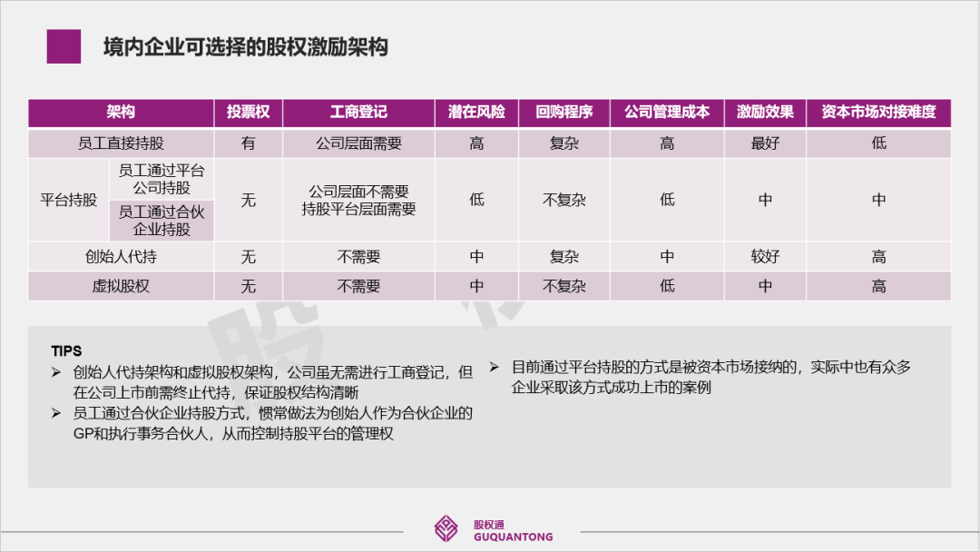Click the 工商登记 column header
Screen dimensions: 980x552
358,113
